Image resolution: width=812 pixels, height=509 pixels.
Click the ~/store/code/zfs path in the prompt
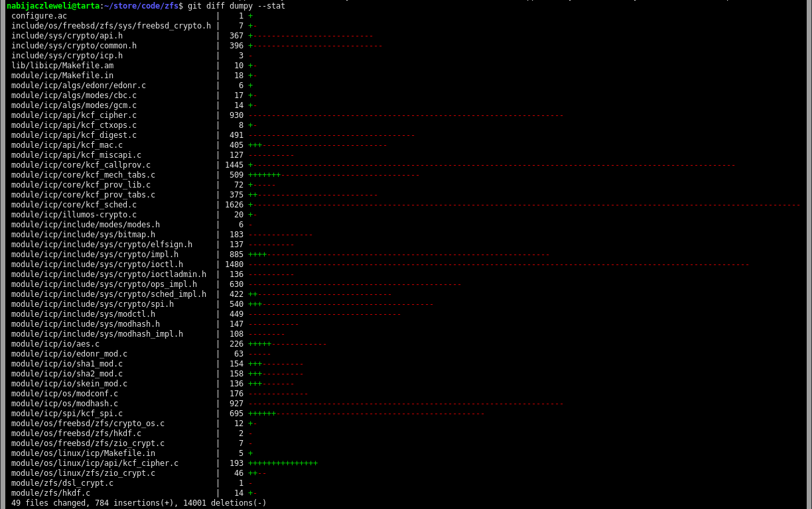click(x=141, y=6)
